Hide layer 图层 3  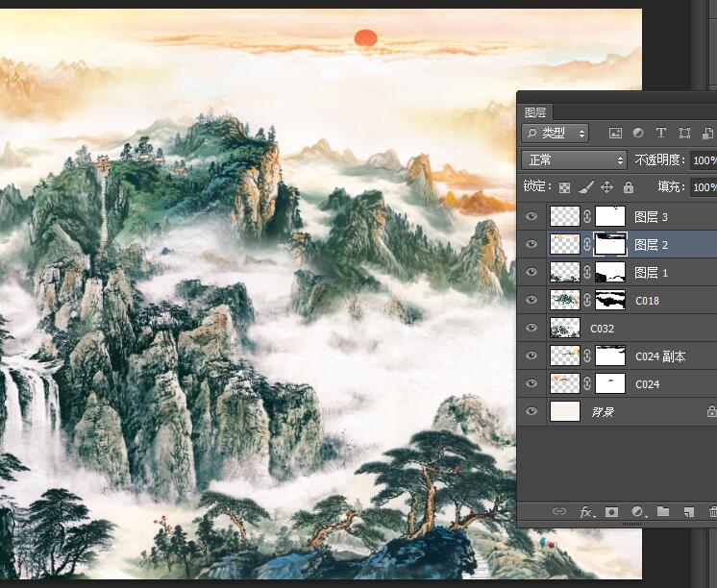(x=532, y=216)
